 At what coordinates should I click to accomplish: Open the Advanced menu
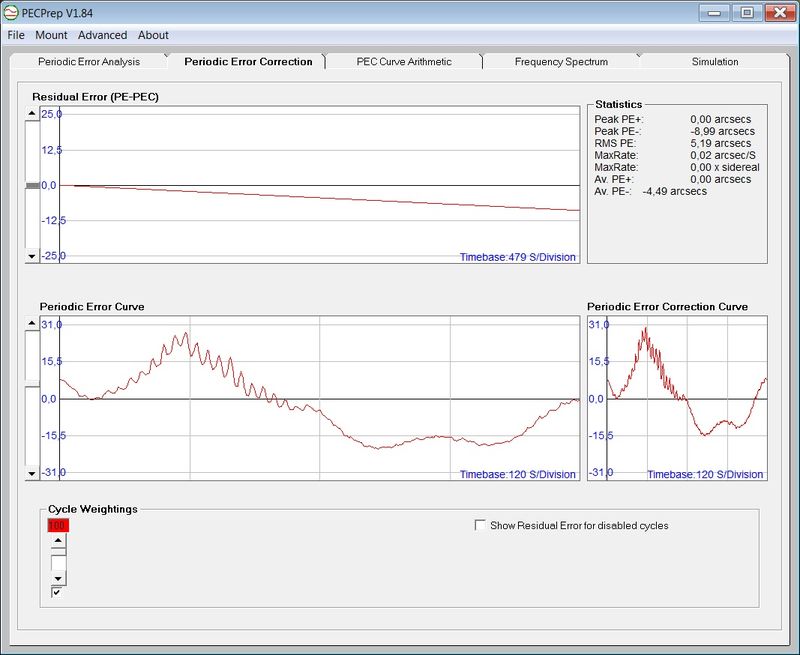point(103,35)
